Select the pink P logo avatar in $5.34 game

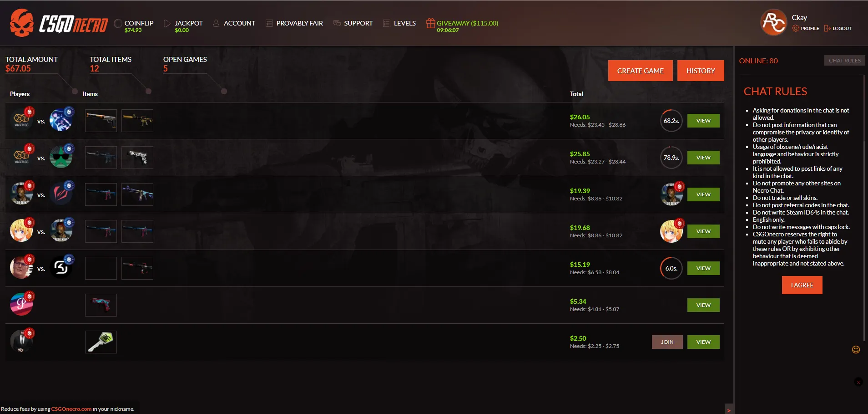point(21,305)
